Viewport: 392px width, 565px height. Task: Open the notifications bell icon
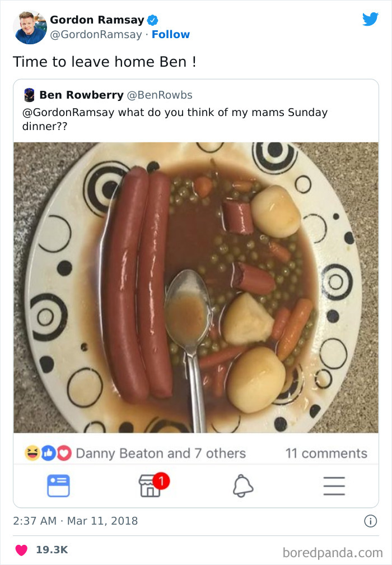243,486
